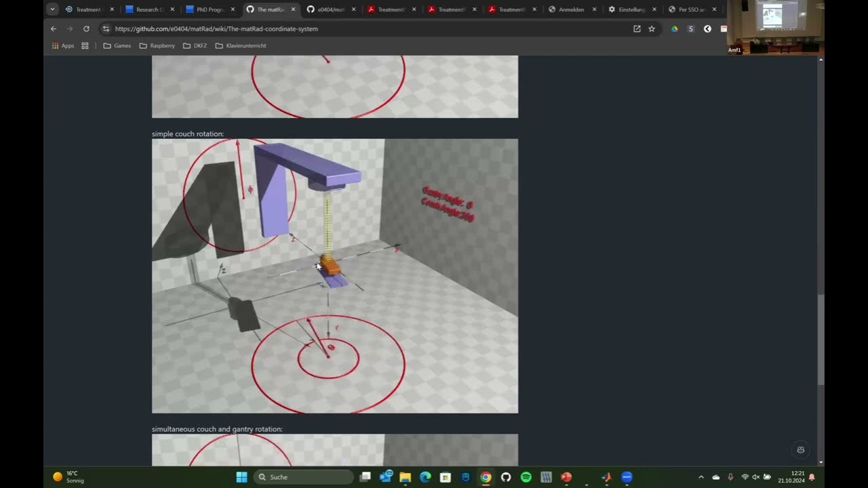The width and height of the screenshot is (868, 488).
Task: Open the Raspberry bookmark folder
Action: (157, 45)
